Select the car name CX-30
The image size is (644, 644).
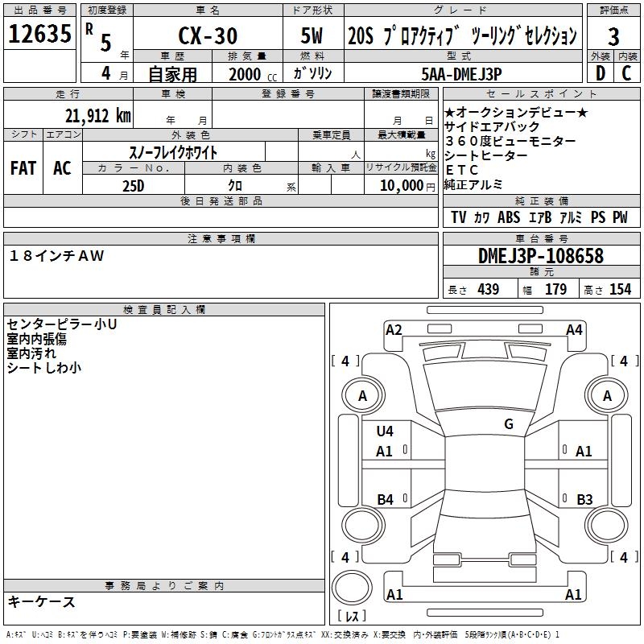pos(208,35)
